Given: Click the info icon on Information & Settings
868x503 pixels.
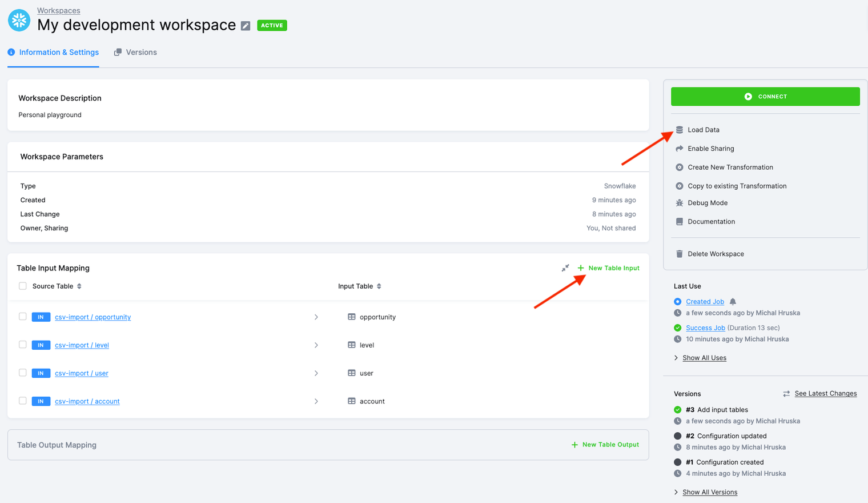Looking at the screenshot, I should coord(11,52).
